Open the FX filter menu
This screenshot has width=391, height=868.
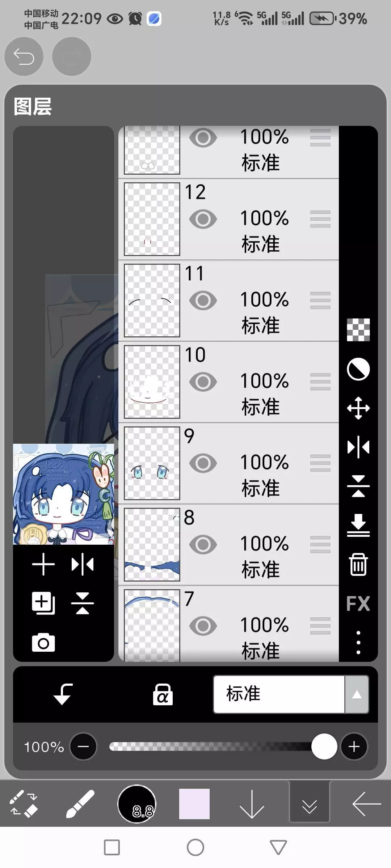point(358,604)
